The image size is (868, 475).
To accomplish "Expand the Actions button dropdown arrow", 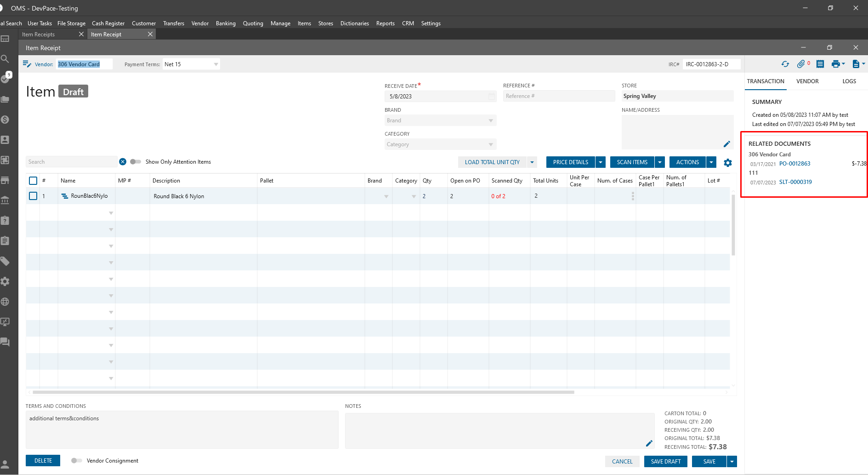I will coord(711,162).
